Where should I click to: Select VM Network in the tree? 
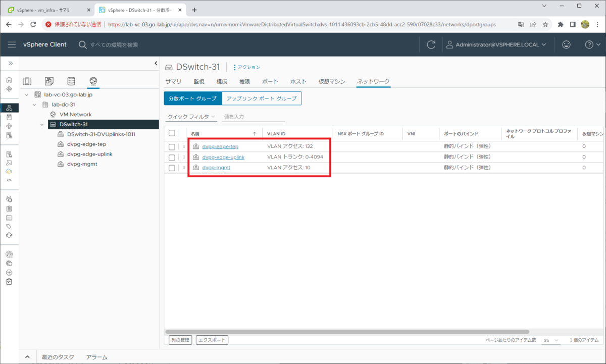point(75,114)
